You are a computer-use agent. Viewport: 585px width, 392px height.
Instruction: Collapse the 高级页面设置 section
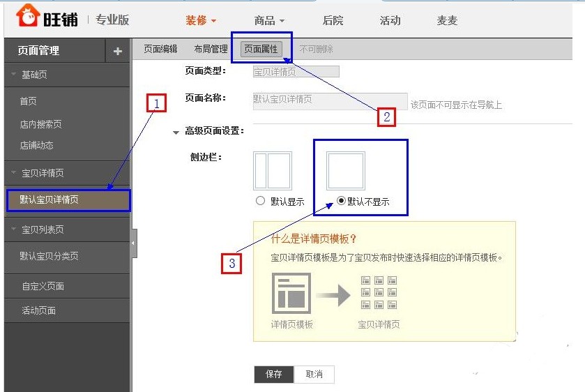click(176, 132)
